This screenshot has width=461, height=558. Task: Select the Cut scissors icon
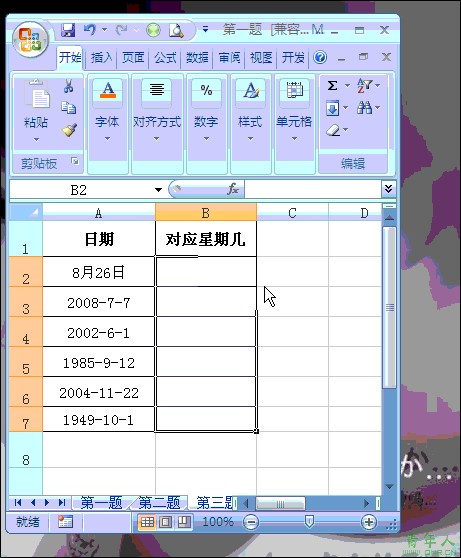tap(68, 86)
